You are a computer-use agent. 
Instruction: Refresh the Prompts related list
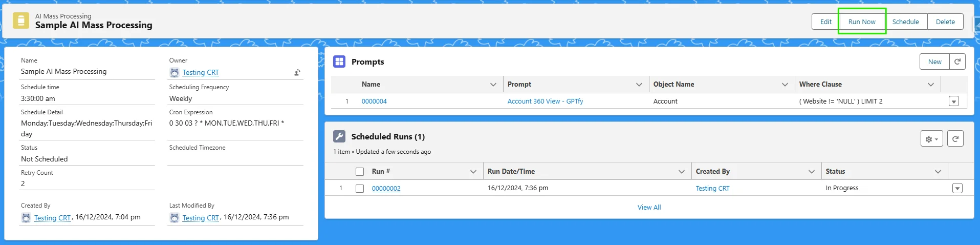click(x=957, y=62)
